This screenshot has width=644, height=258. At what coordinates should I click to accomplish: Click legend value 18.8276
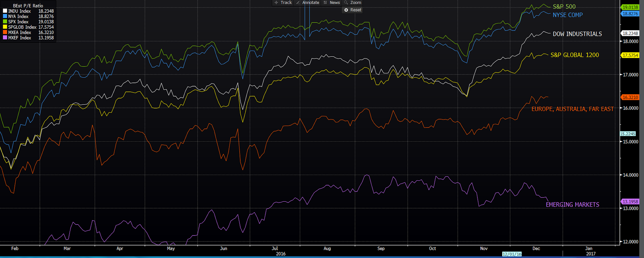[x=46, y=17]
